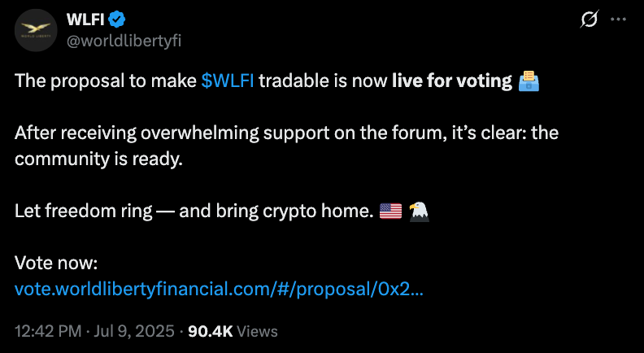Click the ballot box emoji
Image resolution: width=644 pixels, height=353 pixels.
point(529,81)
